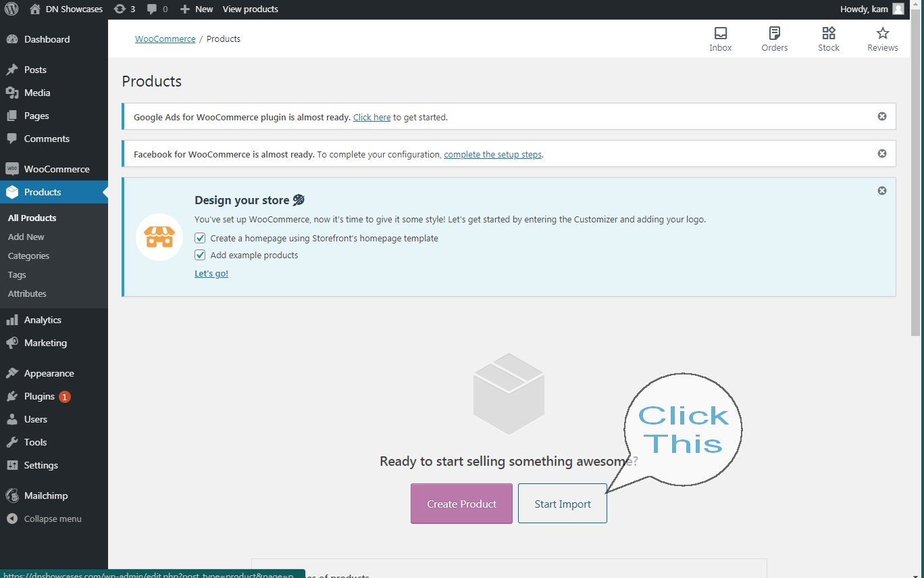Open product Attributes submenu
Image resolution: width=924 pixels, height=578 pixels.
(28, 293)
